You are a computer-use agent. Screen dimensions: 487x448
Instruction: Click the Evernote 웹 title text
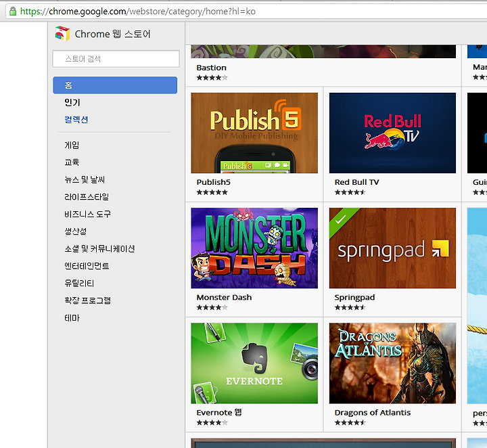(219, 413)
